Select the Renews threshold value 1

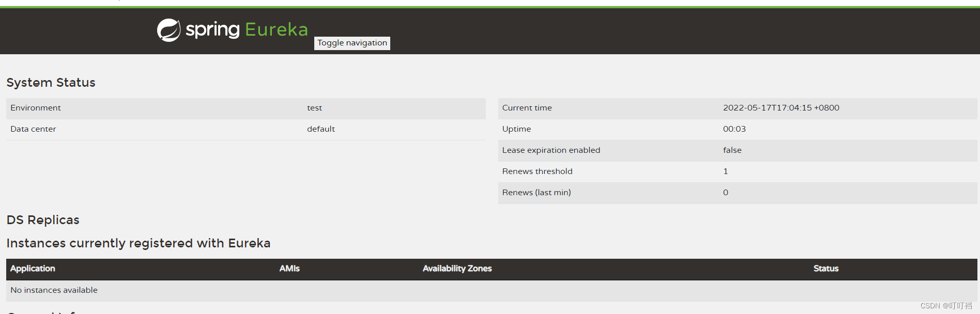[x=726, y=171]
